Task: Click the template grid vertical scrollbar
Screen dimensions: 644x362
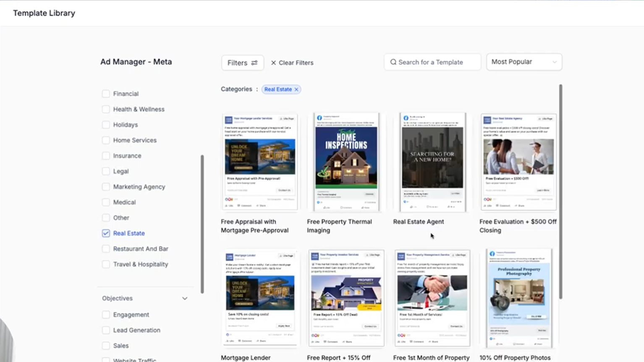Action: (x=560, y=191)
